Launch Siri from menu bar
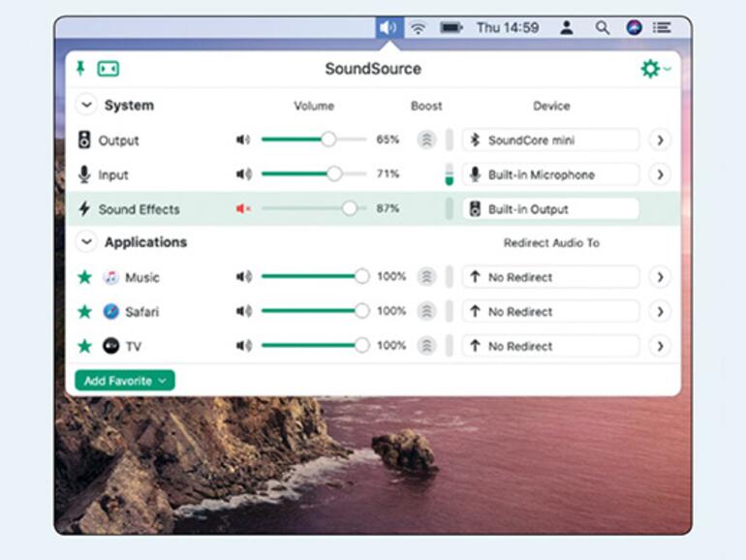 tap(634, 27)
